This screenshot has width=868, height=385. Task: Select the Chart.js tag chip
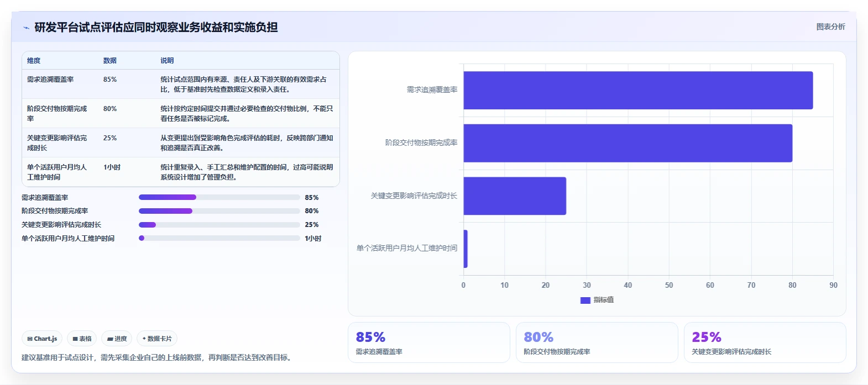click(42, 339)
